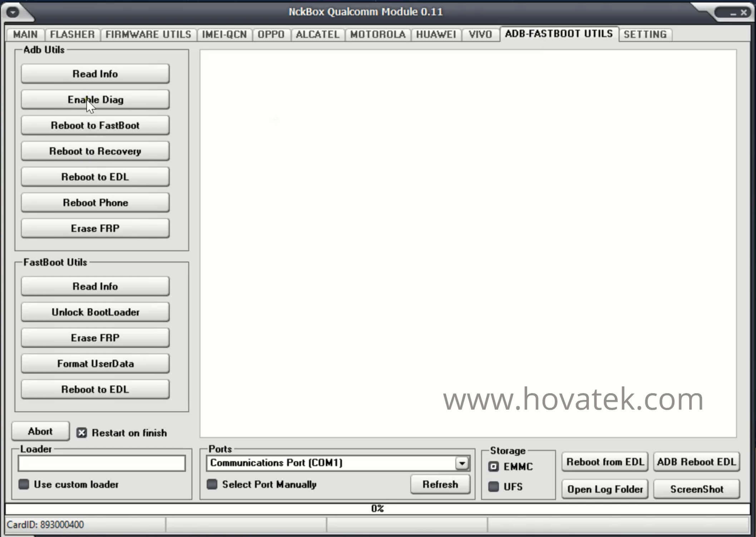Image resolution: width=756 pixels, height=537 pixels.
Task: Click the 0% progress bar
Action: (377, 508)
